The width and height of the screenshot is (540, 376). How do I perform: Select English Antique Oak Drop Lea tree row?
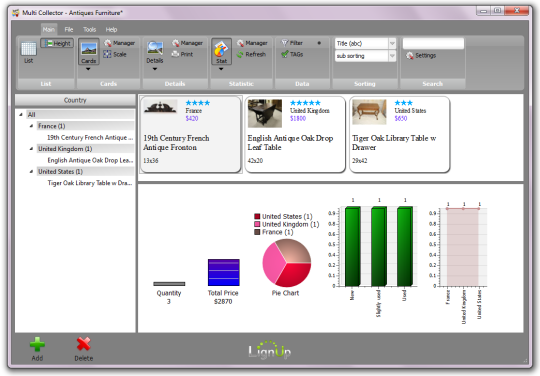pyautogui.click(x=90, y=160)
